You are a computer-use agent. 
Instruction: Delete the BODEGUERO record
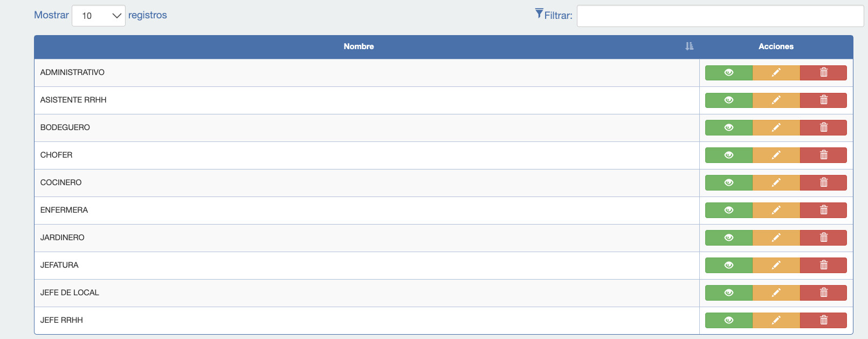[823, 128]
